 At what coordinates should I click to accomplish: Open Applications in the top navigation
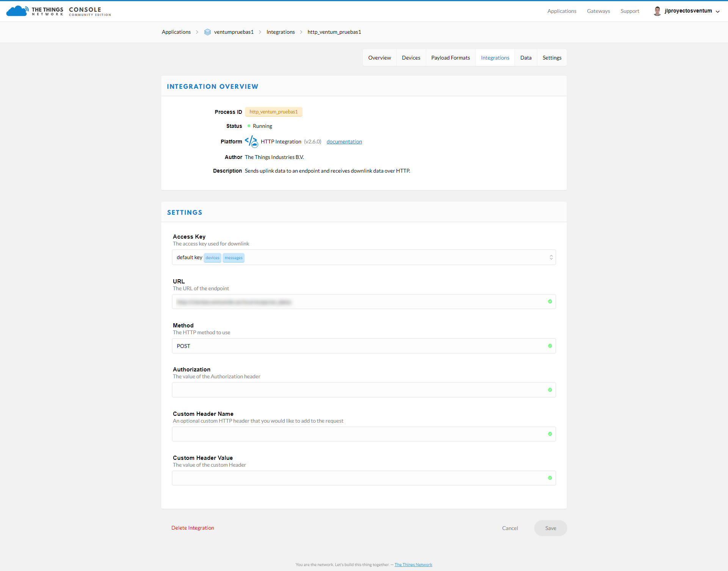click(562, 11)
